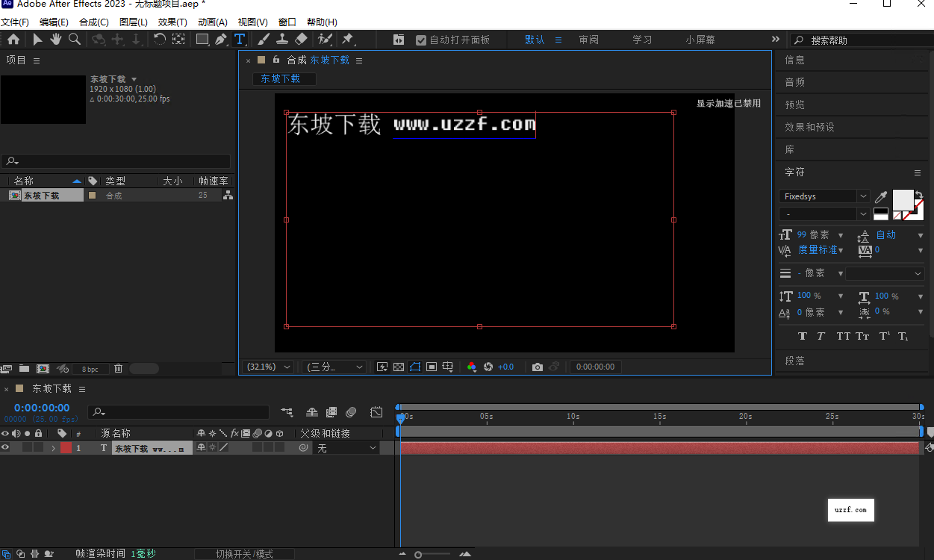Open the Fixedsys font family dropdown
The width and height of the screenshot is (934, 560).
(x=864, y=196)
